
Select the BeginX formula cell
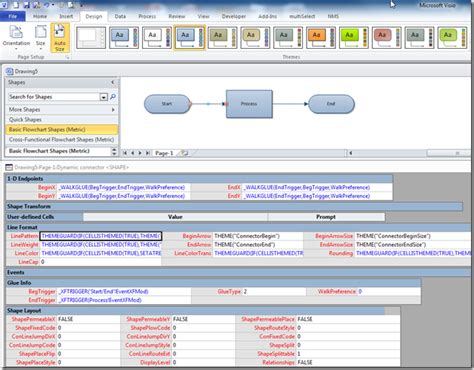point(124,187)
